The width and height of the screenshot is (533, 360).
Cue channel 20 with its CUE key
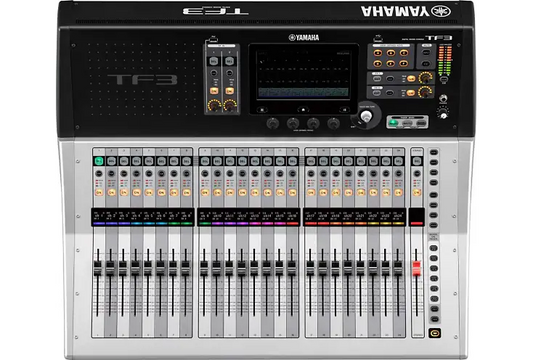(x=348, y=174)
